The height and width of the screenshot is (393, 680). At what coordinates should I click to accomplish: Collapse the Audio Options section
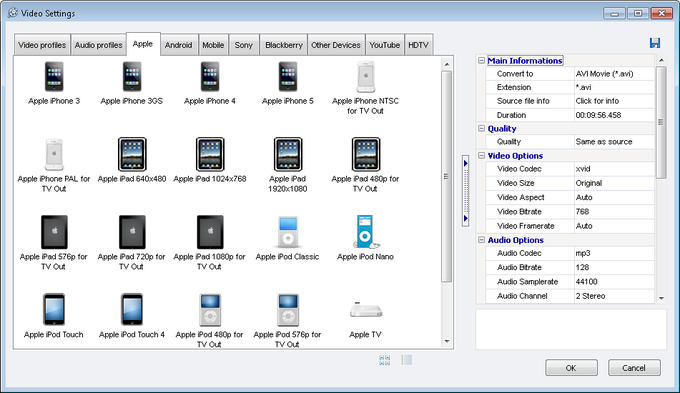[x=481, y=239]
